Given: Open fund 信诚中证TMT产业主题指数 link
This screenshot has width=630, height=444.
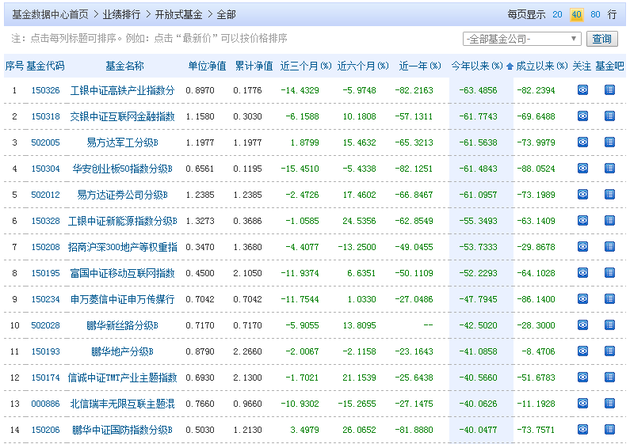Looking at the screenshot, I should [x=122, y=378].
